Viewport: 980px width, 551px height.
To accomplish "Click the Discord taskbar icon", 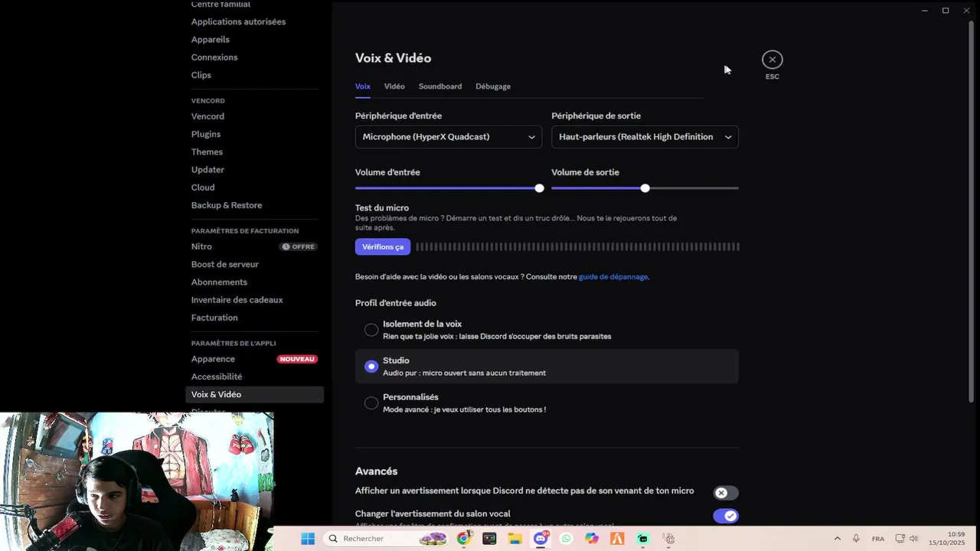I will pyautogui.click(x=541, y=539).
